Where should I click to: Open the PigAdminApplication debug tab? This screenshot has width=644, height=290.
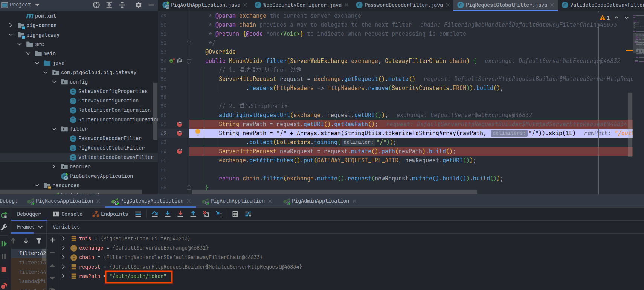(320, 201)
